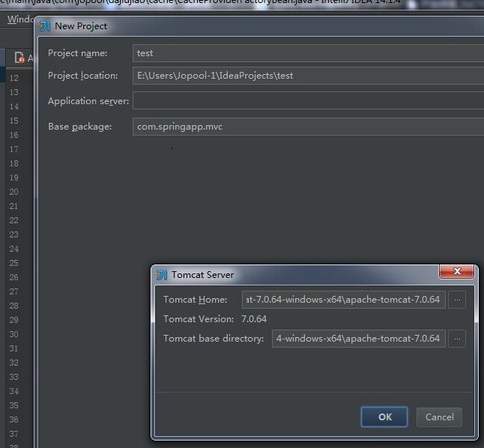
Task: Close the Tomcat Server dialog
Action: tap(457, 271)
